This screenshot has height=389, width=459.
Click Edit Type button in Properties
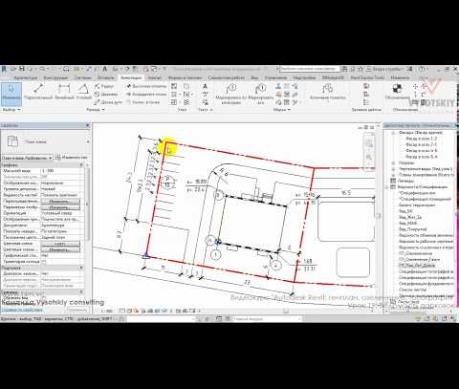(x=71, y=158)
